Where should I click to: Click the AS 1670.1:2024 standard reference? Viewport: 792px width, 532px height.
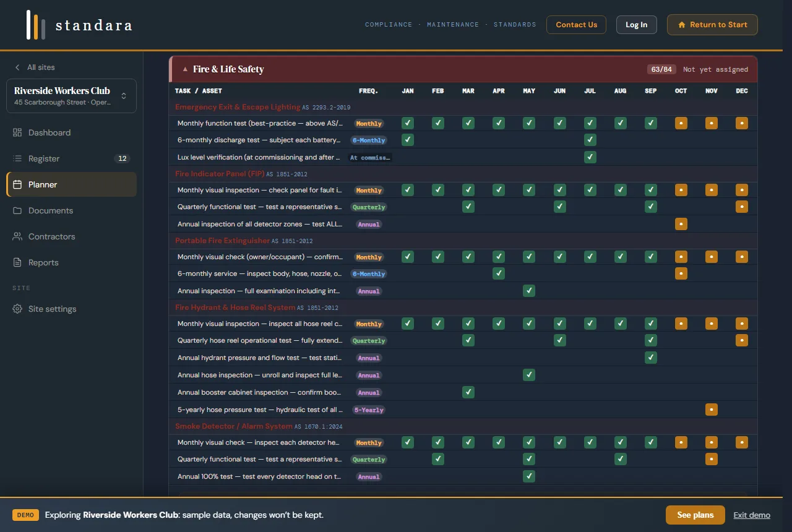coord(319,427)
